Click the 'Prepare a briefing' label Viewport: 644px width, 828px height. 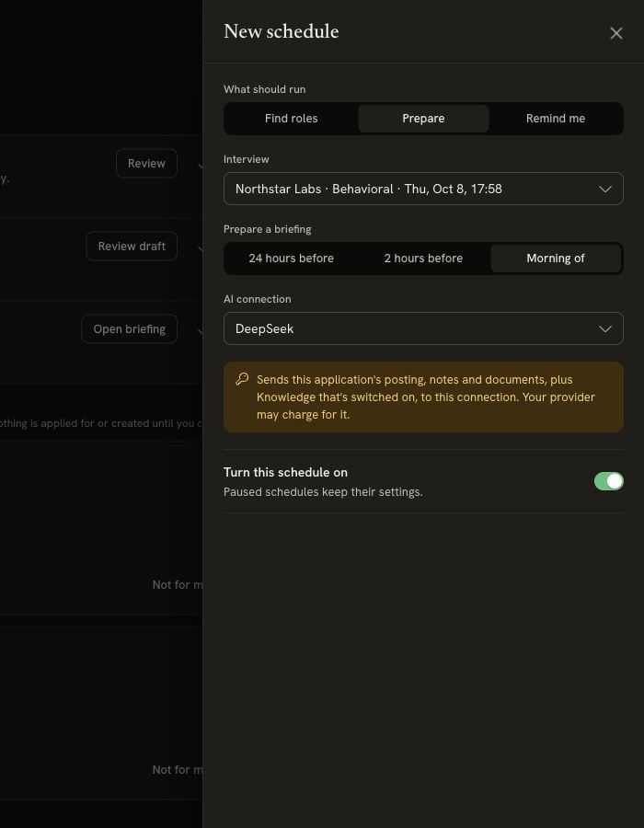[267, 229]
